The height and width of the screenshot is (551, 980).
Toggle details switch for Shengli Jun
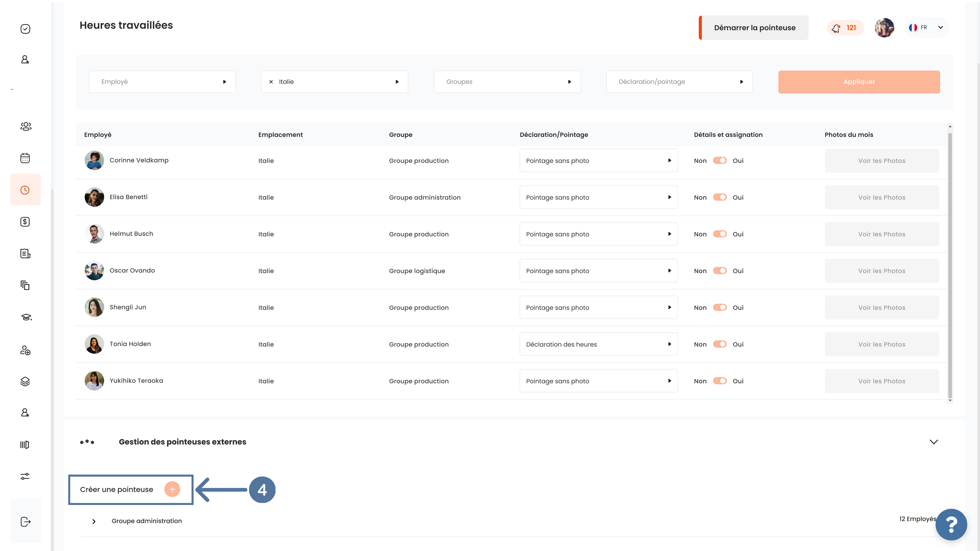tap(720, 308)
